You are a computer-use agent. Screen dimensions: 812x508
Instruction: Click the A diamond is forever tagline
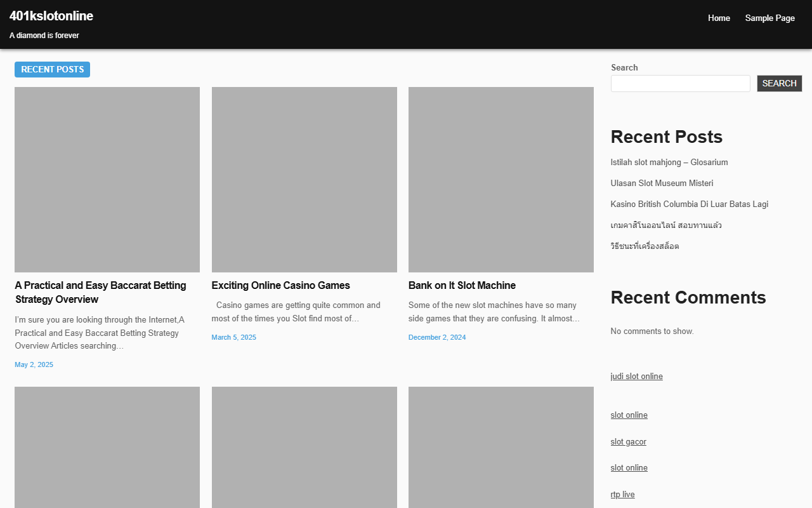click(x=44, y=36)
